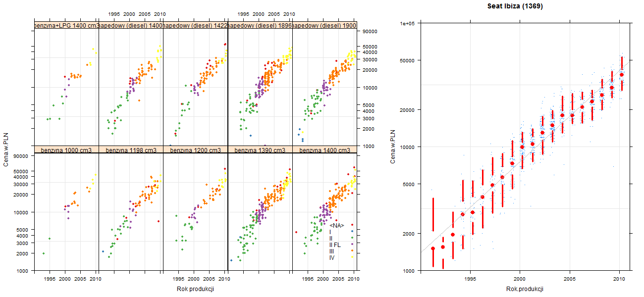The image size is (644, 297).
Task: Pick the yellow legend dot beside 'IV'
Action: [352, 257]
